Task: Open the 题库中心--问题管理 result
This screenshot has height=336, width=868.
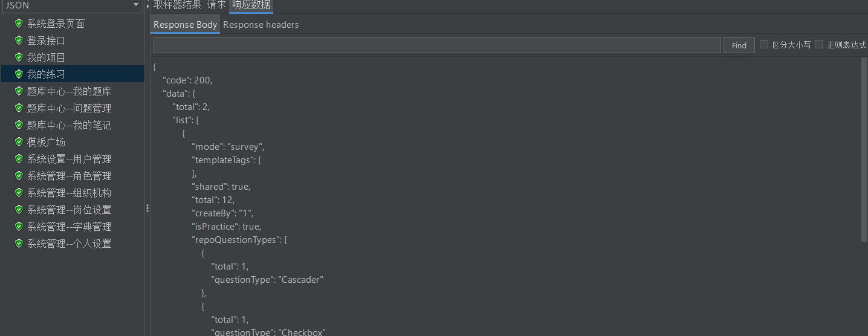Action: [69, 108]
